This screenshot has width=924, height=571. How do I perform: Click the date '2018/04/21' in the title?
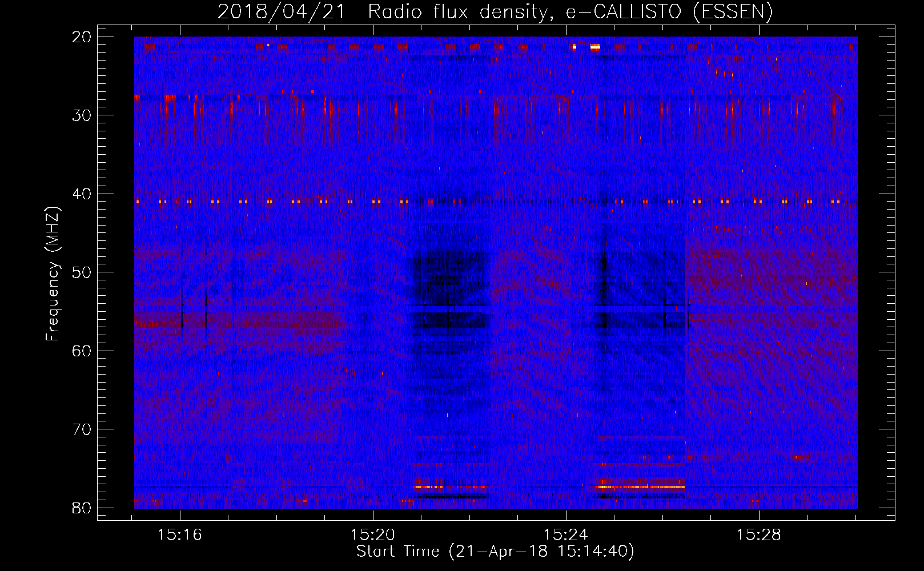coord(281,12)
